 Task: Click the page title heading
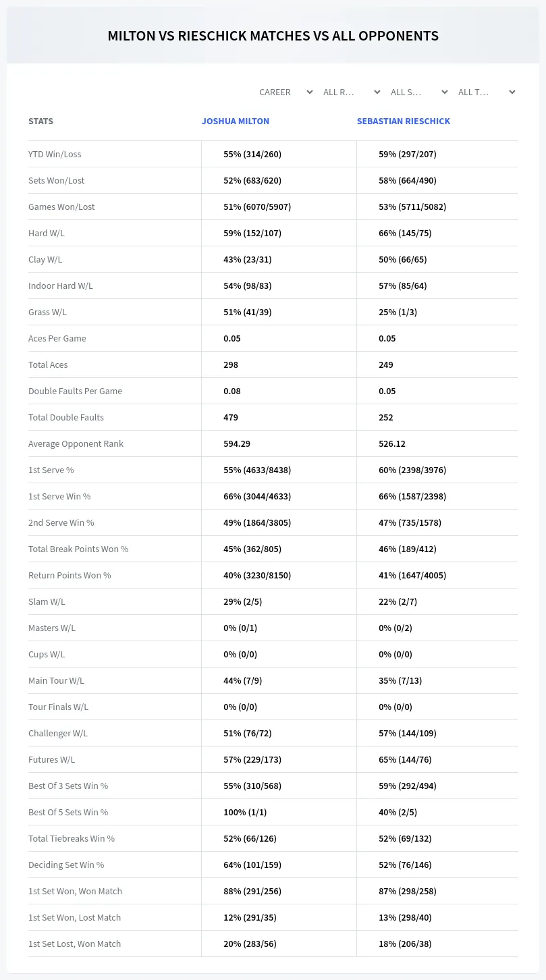[273, 36]
